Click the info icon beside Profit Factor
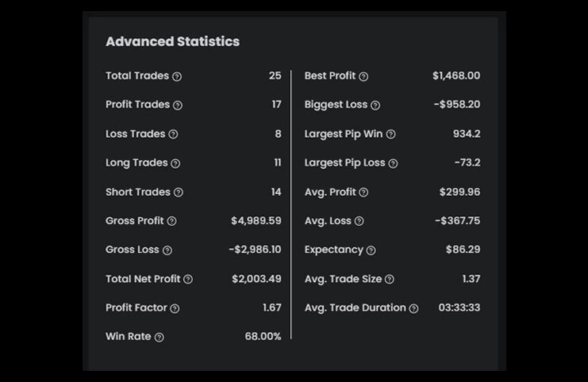This screenshot has width=588, height=382. pyautogui.click(x=175, y=308)
